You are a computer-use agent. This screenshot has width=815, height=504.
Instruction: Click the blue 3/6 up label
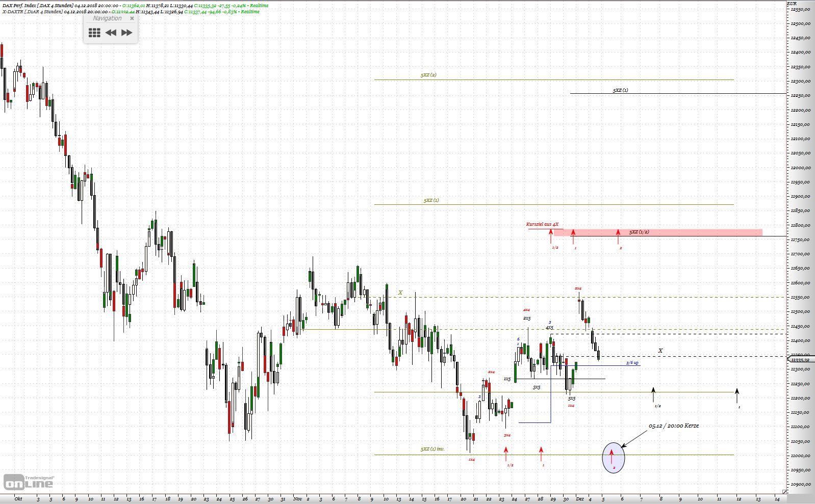632,363
